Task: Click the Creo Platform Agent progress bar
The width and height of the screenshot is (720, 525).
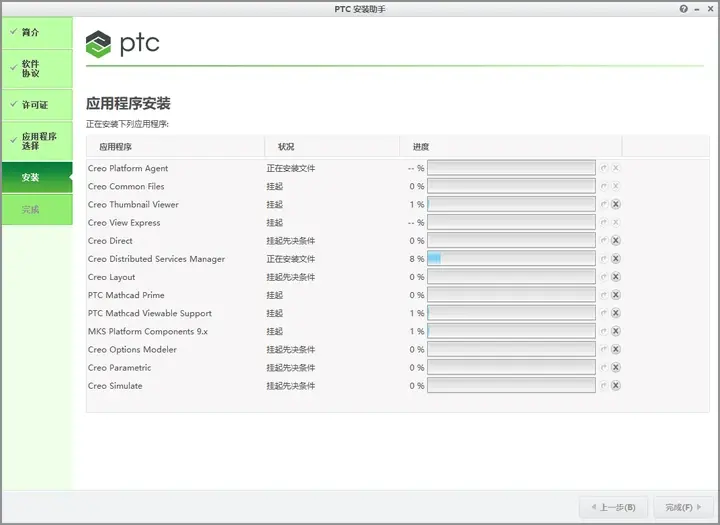Action: pyautogui.click(x=511, y=168)
